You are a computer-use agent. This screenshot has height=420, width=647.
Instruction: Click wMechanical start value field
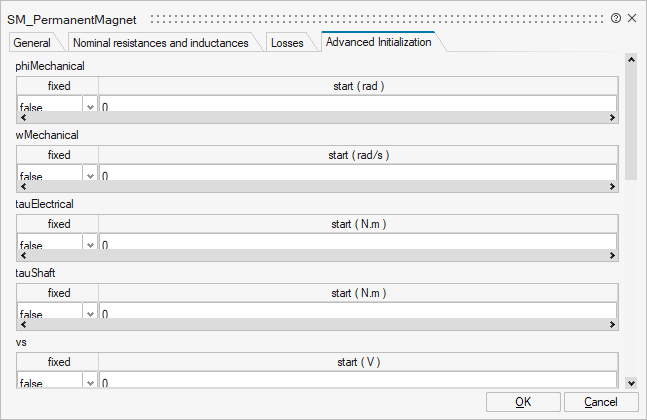(x=357, y=175)
